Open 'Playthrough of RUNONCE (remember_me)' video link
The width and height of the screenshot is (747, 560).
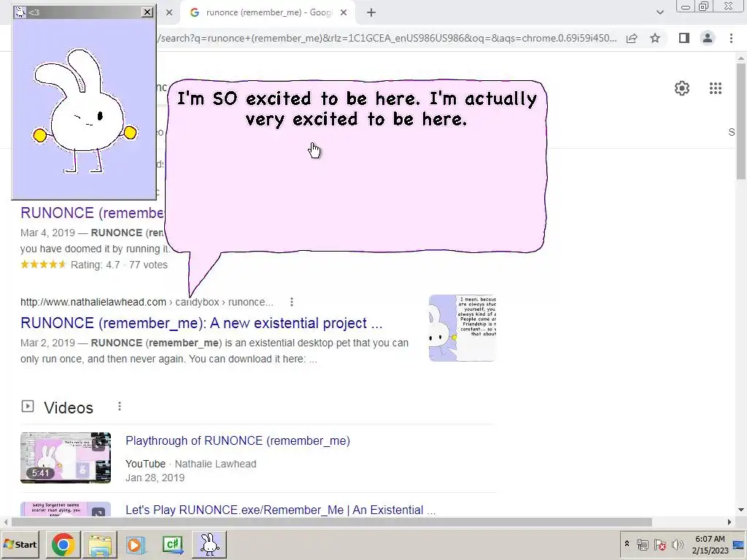238,441
